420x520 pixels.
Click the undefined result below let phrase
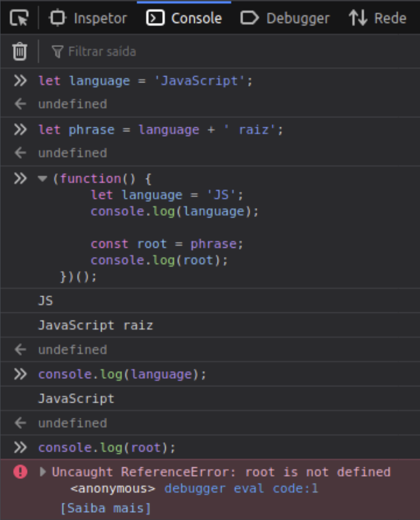click(x=73, y=153)
